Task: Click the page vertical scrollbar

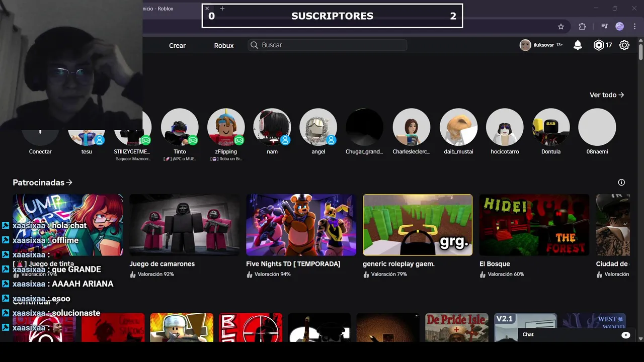Action: click(640, 52)
